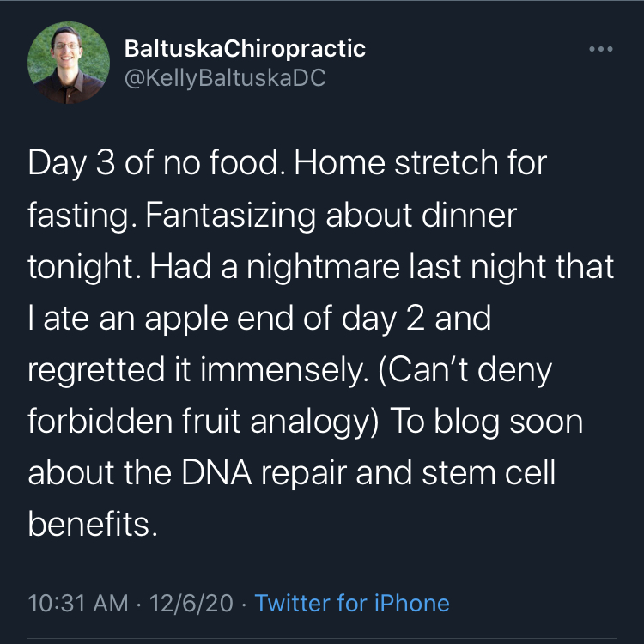Click the 12/6/20 post date
Viewport: 644px width, 644px height.
point(191,603)
